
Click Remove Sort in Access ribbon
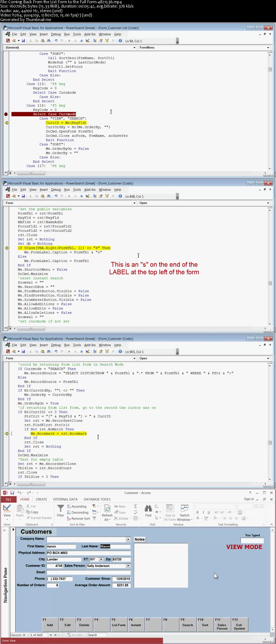pyautogui.click(x=78, y=518)
